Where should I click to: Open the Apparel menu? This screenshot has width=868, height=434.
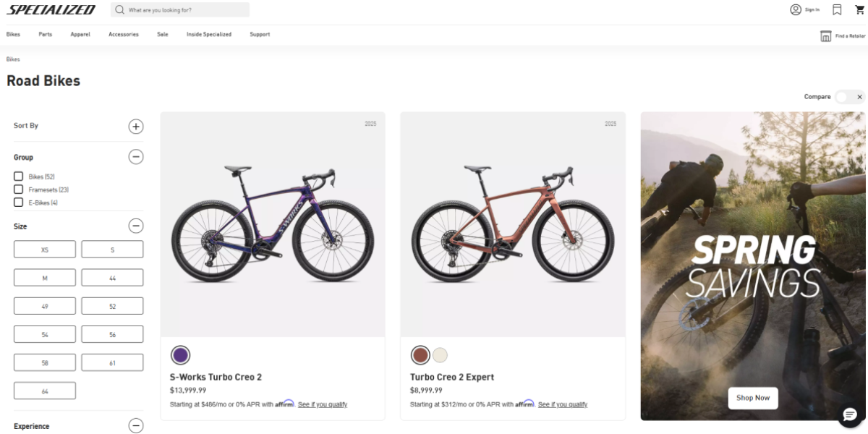[x=80, y=35]
